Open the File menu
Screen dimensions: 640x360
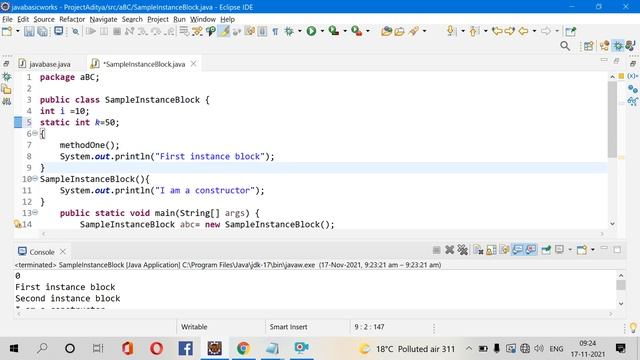point(7,19)
